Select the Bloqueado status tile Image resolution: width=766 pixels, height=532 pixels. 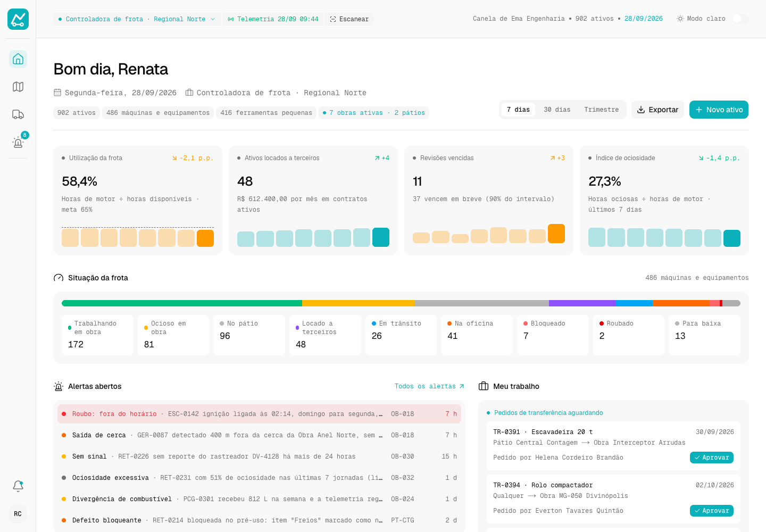pos(553,335)
